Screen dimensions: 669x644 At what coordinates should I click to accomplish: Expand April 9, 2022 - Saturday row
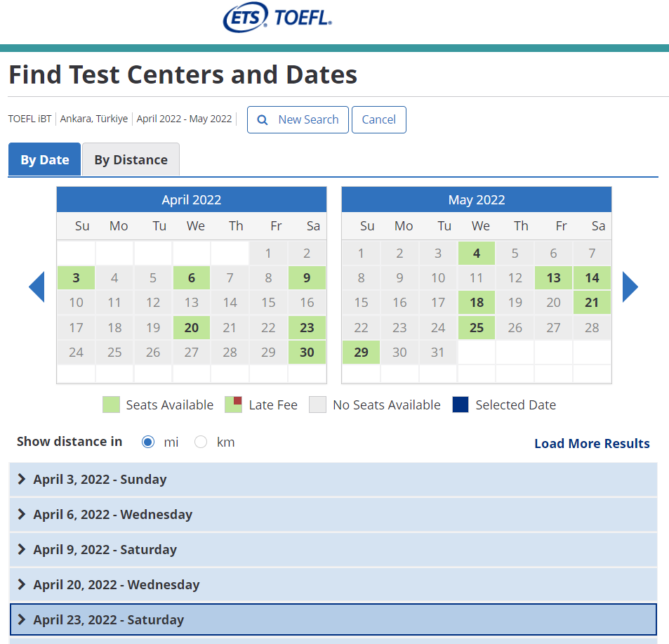pos(333,549)
